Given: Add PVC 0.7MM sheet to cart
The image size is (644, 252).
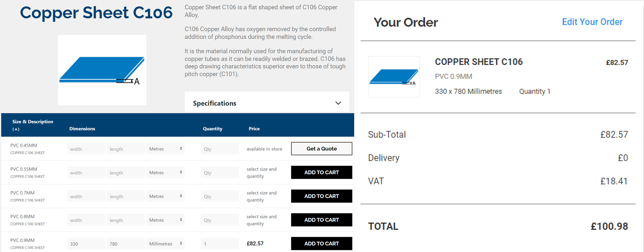Looking at the screenshot, I should pyautogui.click(x=321, y=196).
